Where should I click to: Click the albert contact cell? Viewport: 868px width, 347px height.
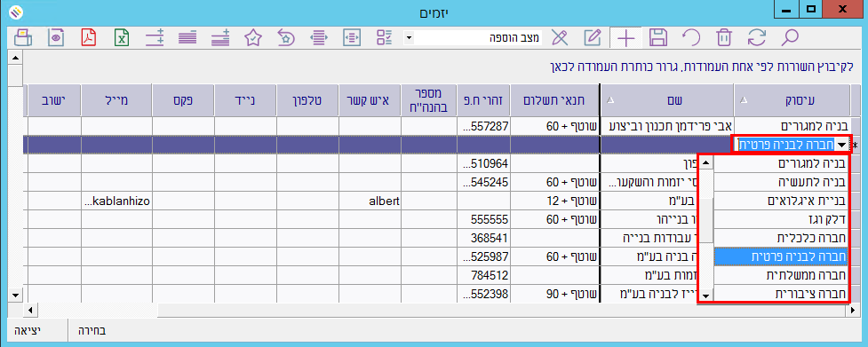click(370, 201)
